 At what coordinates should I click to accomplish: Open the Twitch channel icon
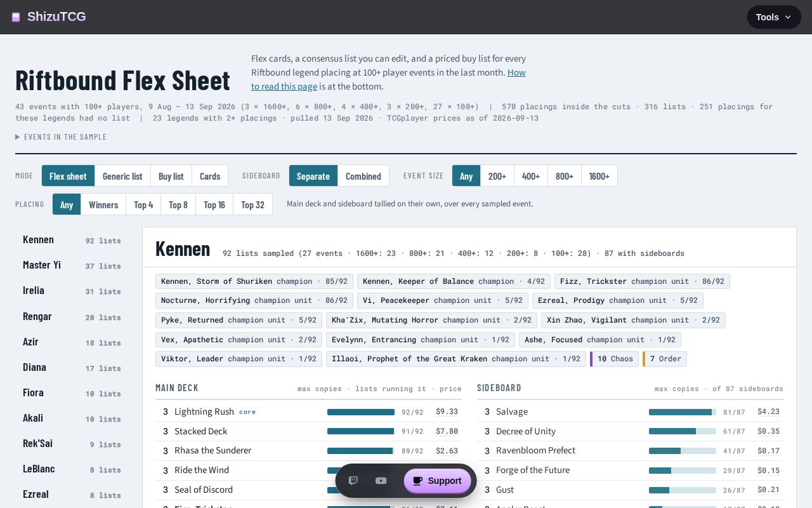[x=353, y=481]
